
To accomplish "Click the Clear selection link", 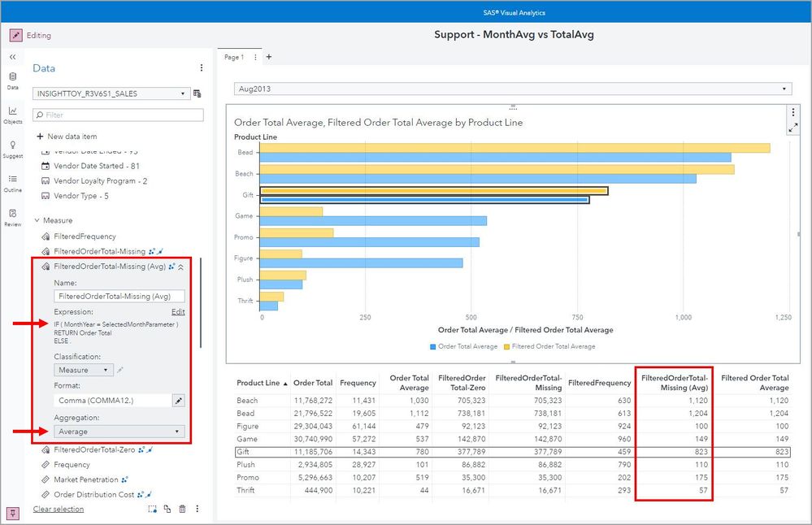I will click(x=58, y=509).
